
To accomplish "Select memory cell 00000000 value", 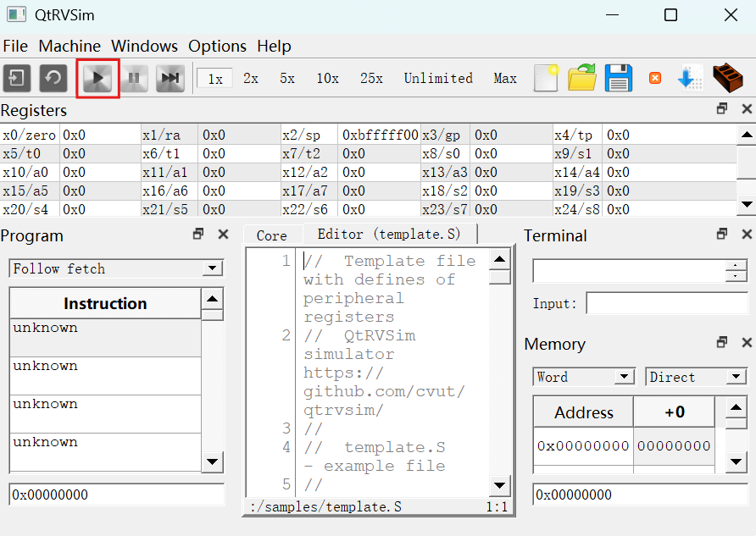I will (674, 446).
